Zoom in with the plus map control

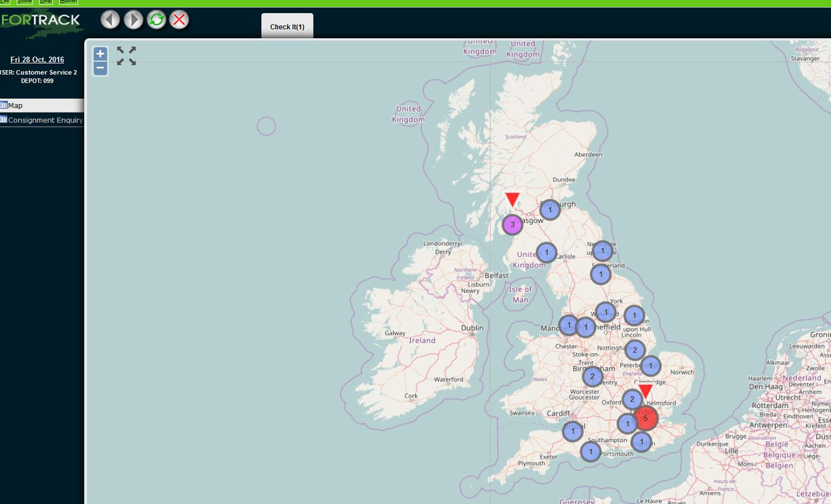[x=100, y=53]
